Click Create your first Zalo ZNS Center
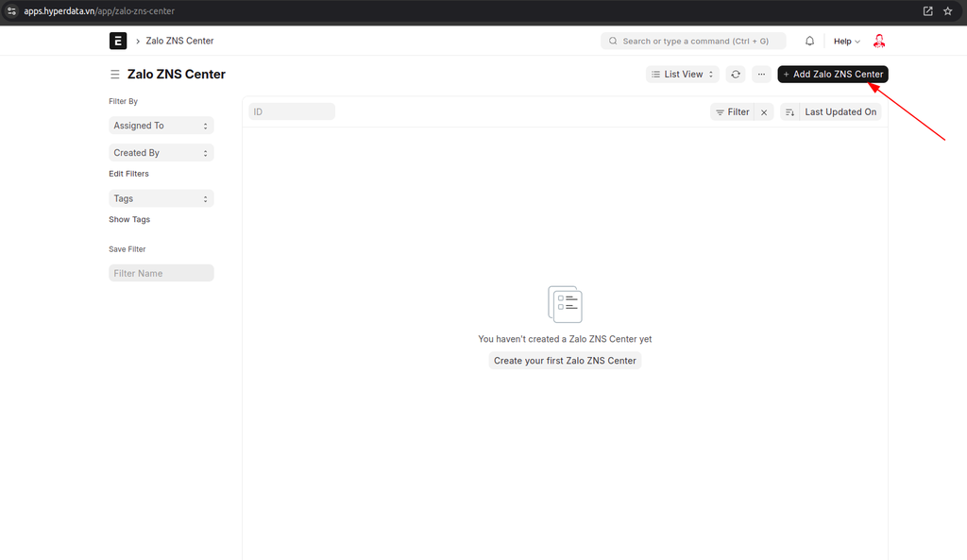Viewport: 967px width, 560px height. 565,361
